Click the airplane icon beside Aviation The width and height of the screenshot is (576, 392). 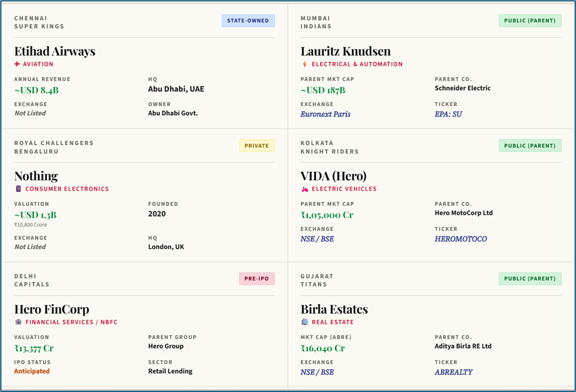pos(18,64)
